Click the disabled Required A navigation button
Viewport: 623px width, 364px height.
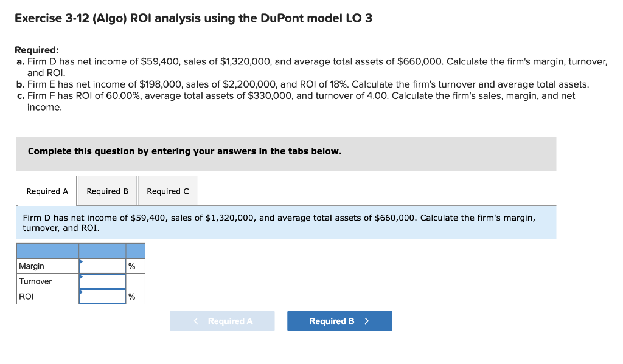pyautogui.click(x=222, y=320)
